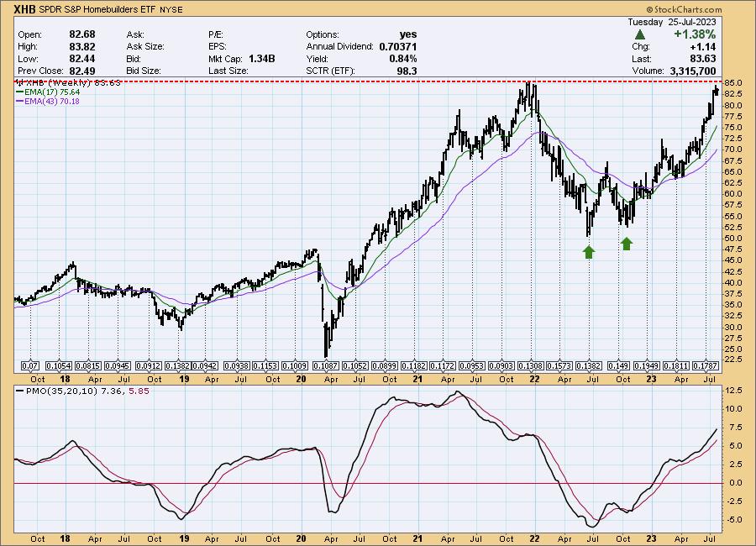Screen dimensions: 756x546
Task: Click the 50.0 price axis label
Action: tap(732, 239)
